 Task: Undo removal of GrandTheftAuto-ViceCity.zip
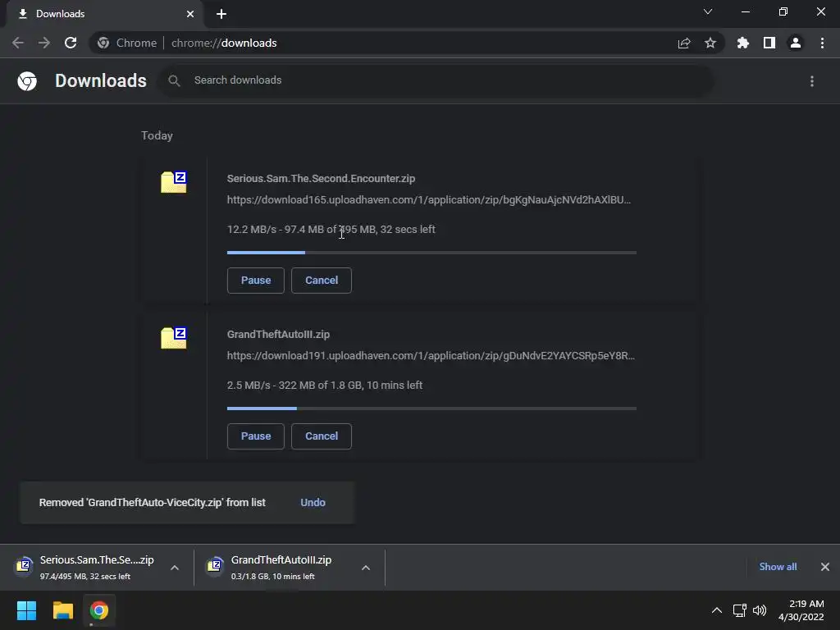coord(313,503)
